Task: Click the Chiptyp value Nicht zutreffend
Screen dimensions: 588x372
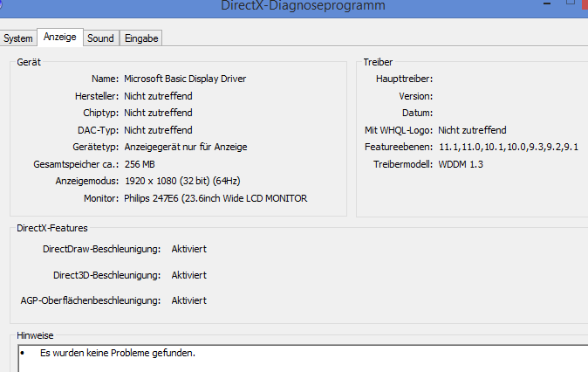Action: 158,113
